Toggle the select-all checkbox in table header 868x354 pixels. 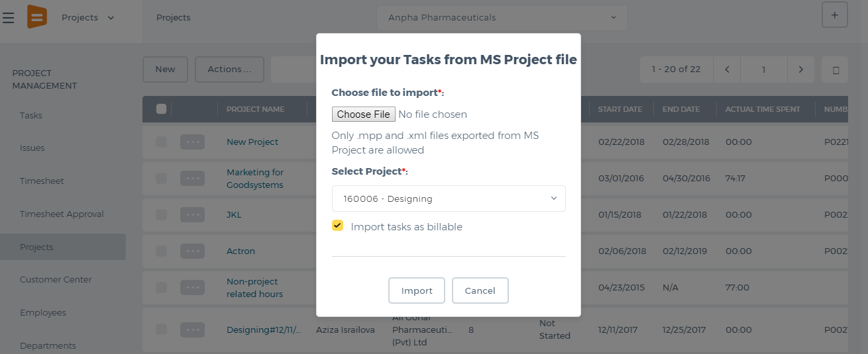coord(161,109)
